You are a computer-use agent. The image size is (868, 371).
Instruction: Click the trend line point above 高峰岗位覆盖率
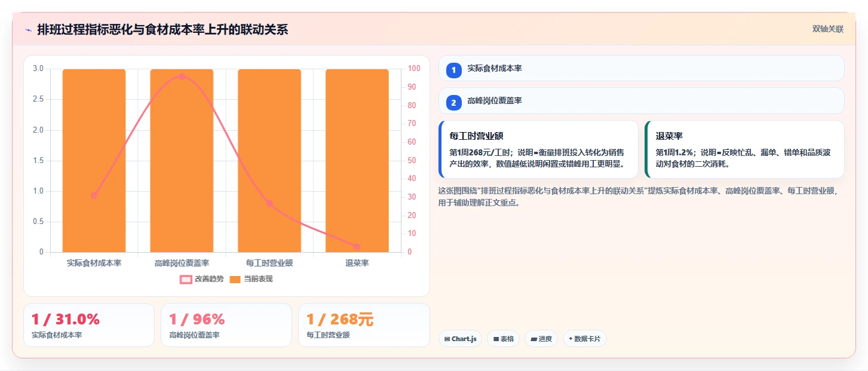[182, 76]
